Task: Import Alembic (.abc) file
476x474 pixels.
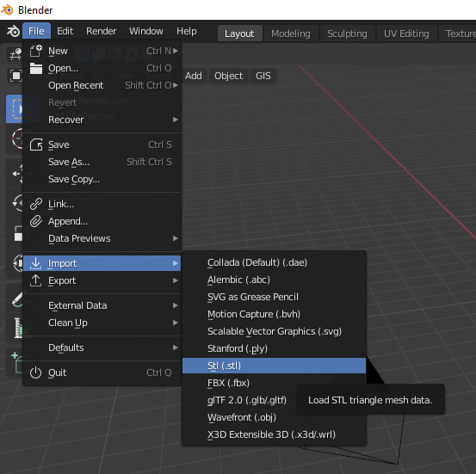Action: pos(274,280)
